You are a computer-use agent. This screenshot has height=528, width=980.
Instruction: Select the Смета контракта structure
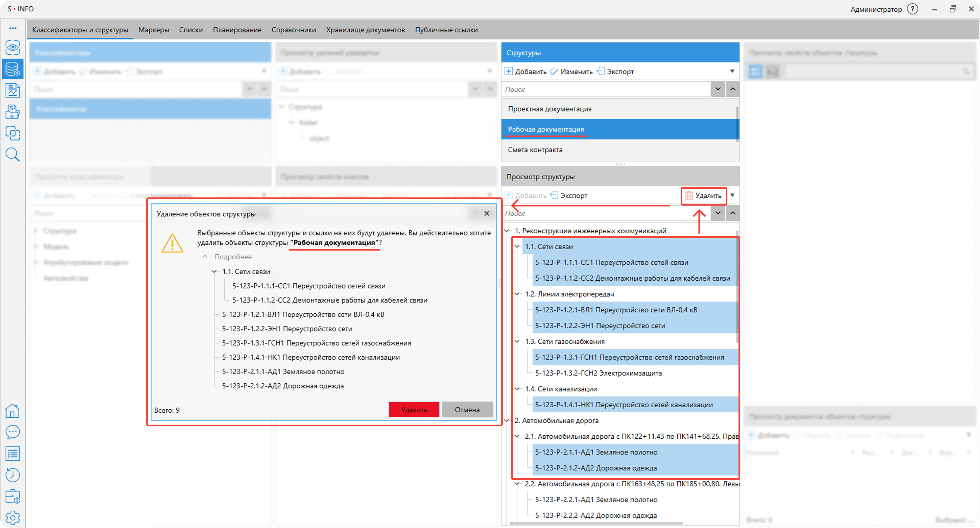click(x=535, y=150)
